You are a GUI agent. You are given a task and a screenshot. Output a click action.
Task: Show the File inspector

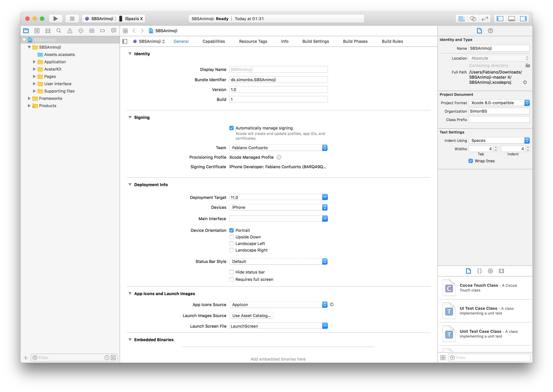coord(479,31)
